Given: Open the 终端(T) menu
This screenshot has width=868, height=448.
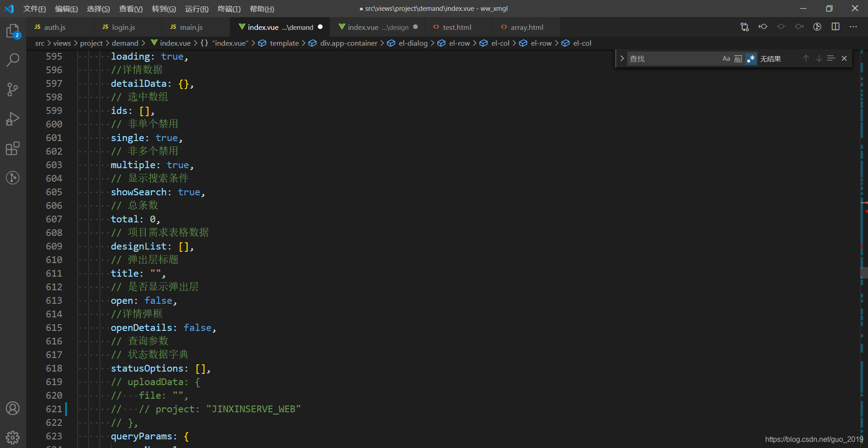Looking at the screenshot, I should pos(229,9).
